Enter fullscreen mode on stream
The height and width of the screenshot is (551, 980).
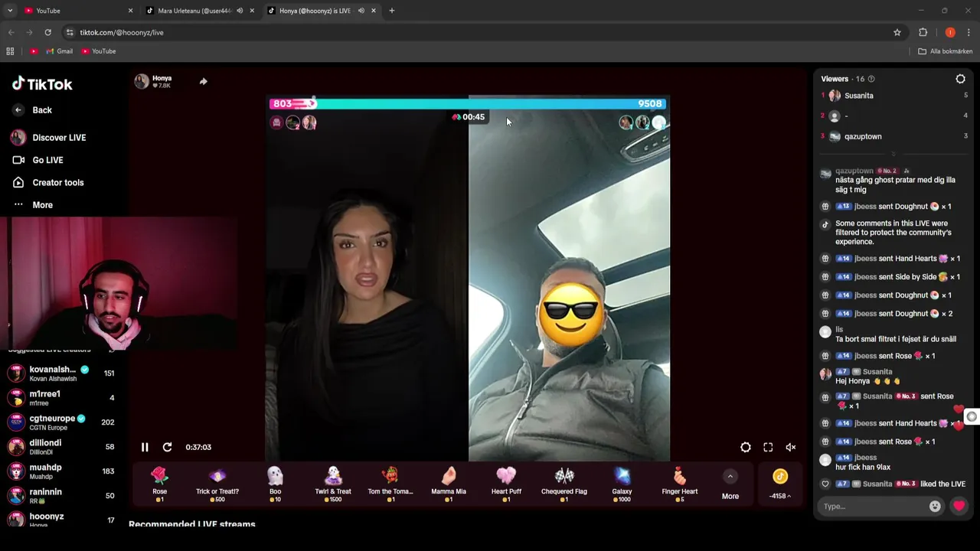(768, 448)
